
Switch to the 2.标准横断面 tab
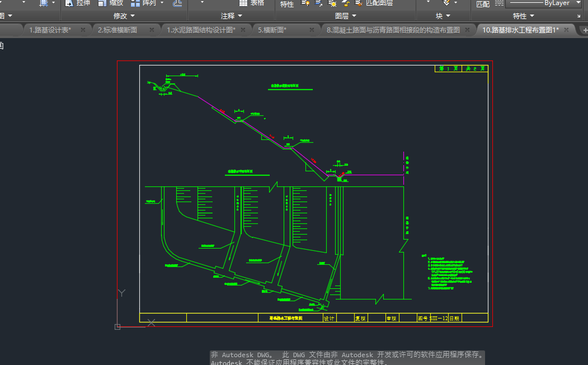point(117,30)
